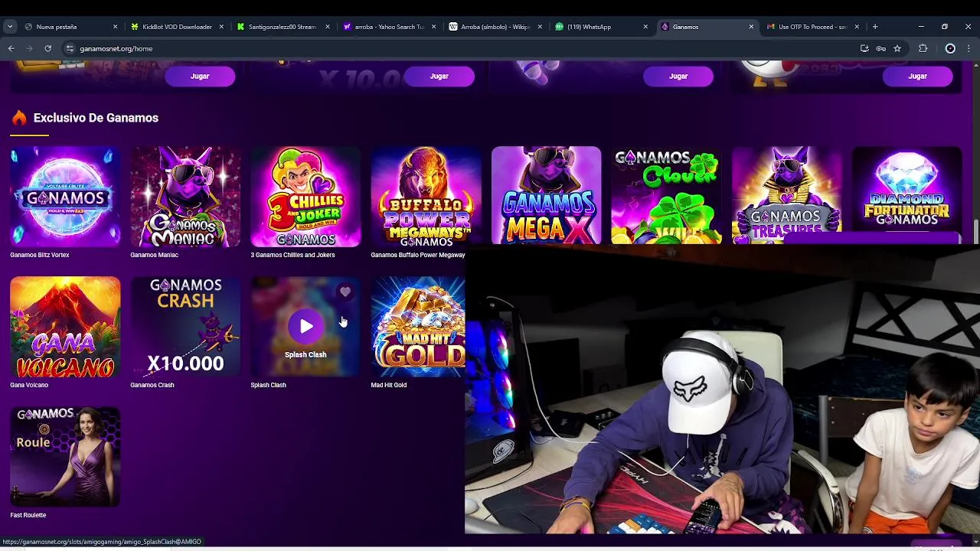Click the rightmost Jugar button
The width and height of the screenshot is (980, 551).
tap(917, 76)
